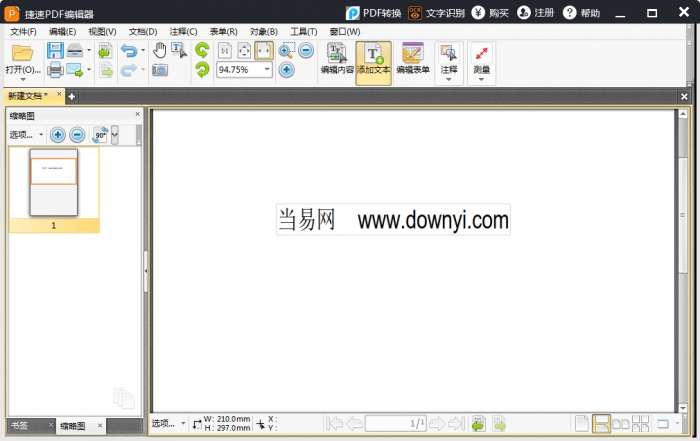Toggle the 添加文本 add text tool
The width and height of the screenshot is (700, 441).
coord(373,62)
